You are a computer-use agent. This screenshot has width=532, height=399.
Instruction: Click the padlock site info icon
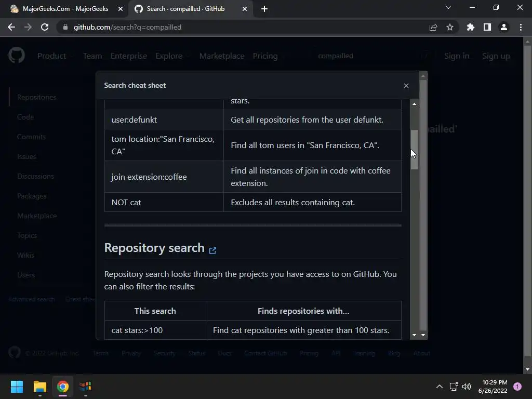65,27
